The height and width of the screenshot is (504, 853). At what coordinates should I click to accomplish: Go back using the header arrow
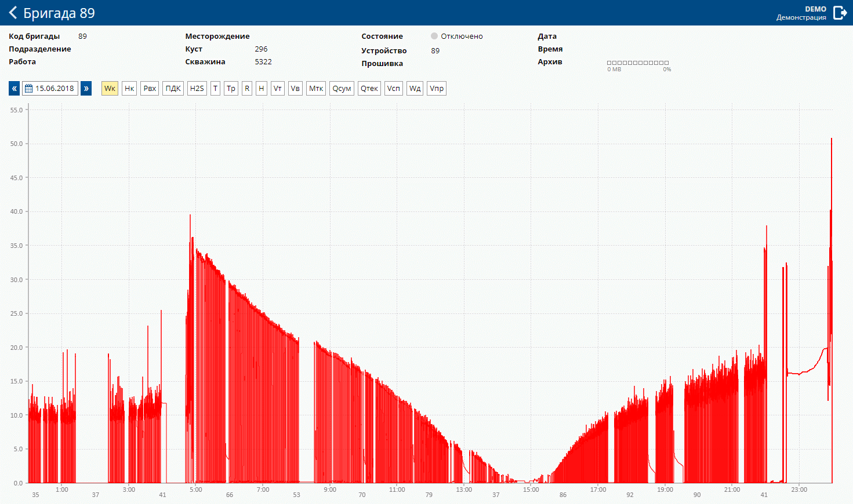click(x=13, y=13)
